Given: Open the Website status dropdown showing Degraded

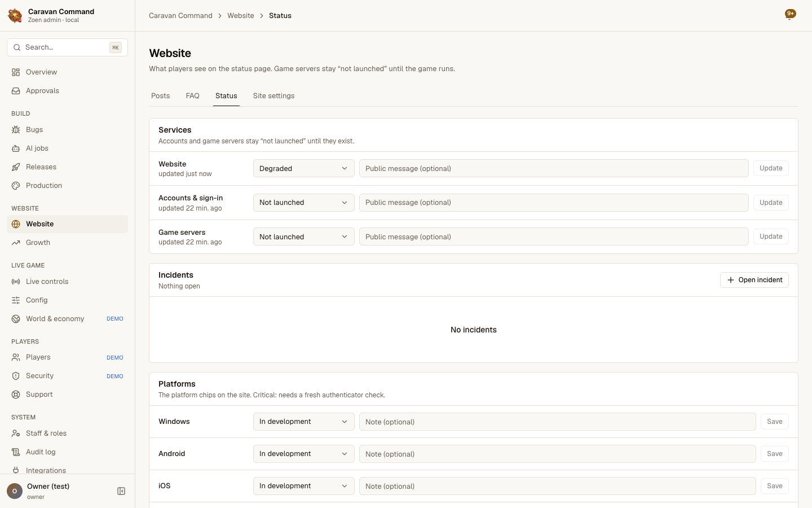Looking at the screenshot, I should point(304,168).
